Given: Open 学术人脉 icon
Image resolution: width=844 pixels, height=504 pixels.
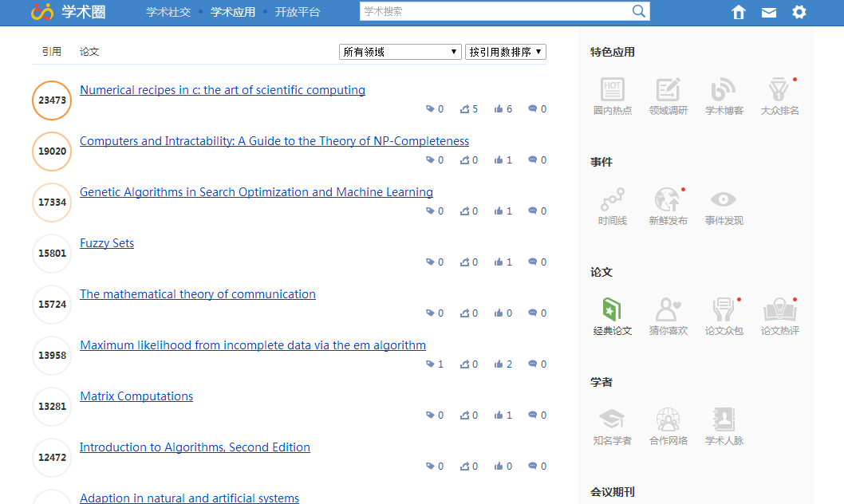Looking at the screenshot, I should pos(724,419).
